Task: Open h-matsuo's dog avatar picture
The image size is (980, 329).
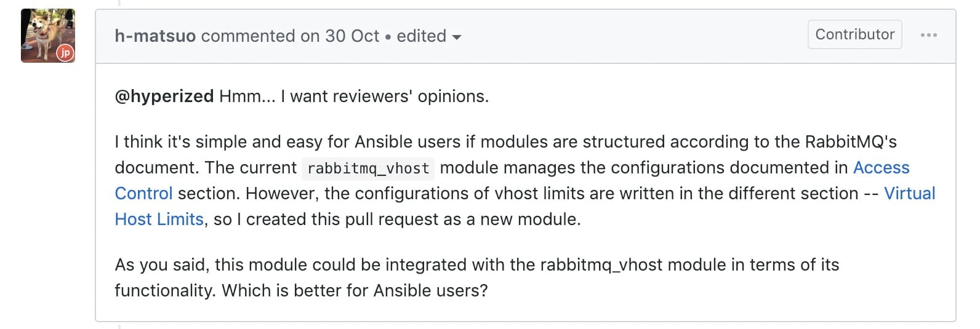Action: tap(48, 35)
